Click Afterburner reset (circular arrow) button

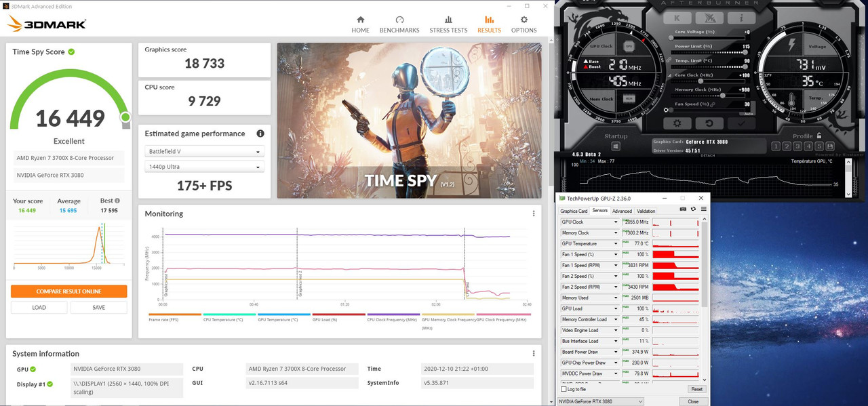click(x=709, y=123)
